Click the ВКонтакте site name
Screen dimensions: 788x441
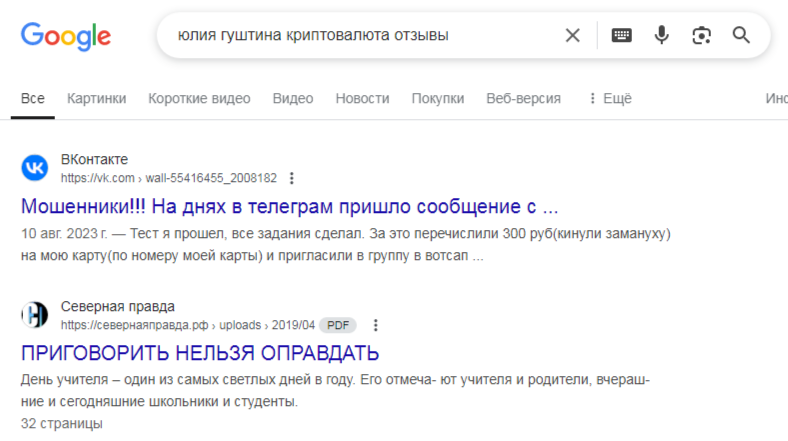[94, 159]
